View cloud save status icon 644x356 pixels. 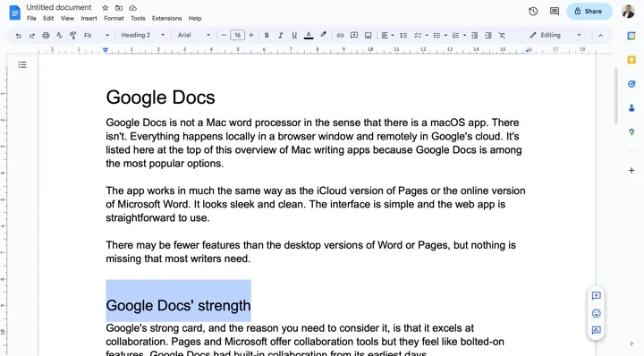point(132,8)
